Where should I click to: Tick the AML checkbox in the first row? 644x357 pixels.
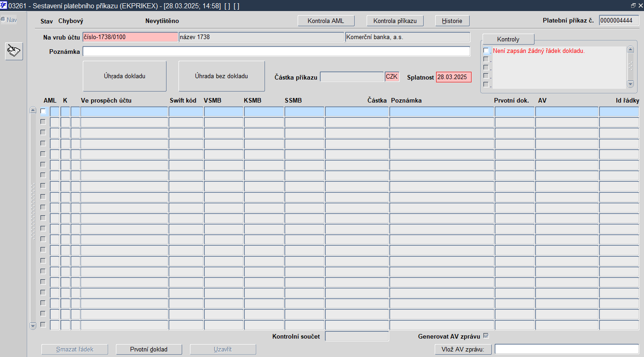click(43, 111)
